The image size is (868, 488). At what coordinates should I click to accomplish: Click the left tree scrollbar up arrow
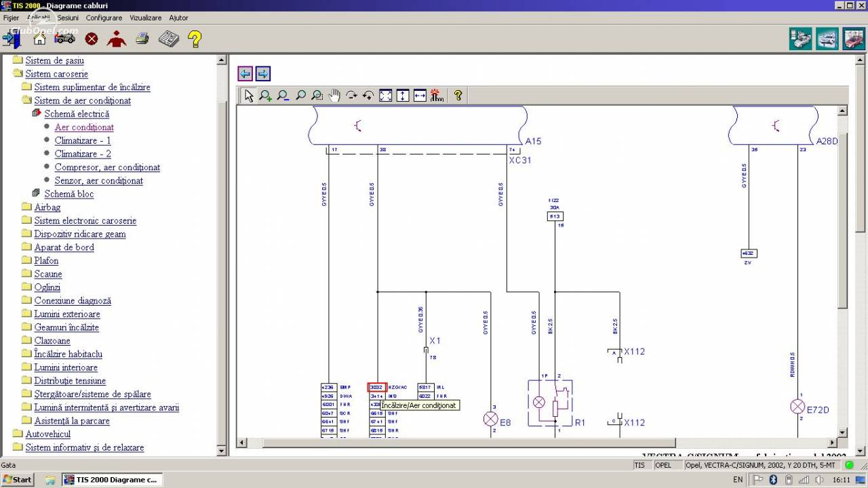(x=222, y=60)
